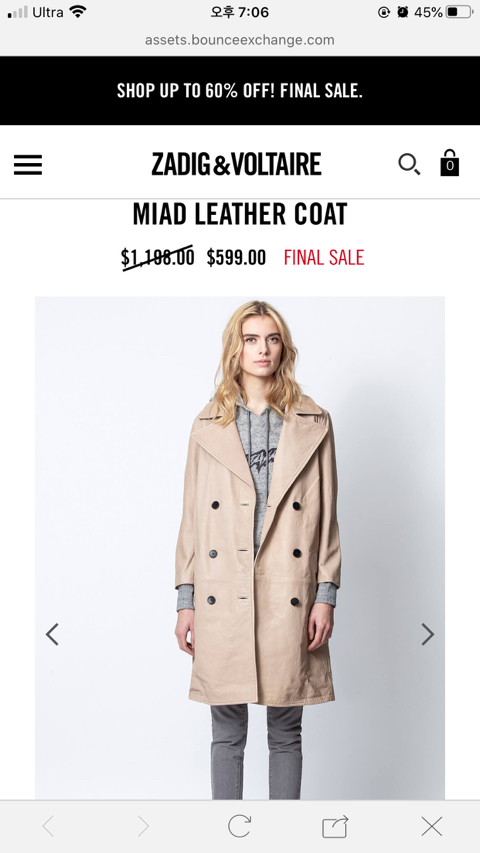Tap the Zadig & Voltaire logo
The height and width of the screenshot is (853, 480).
[236, 164]
